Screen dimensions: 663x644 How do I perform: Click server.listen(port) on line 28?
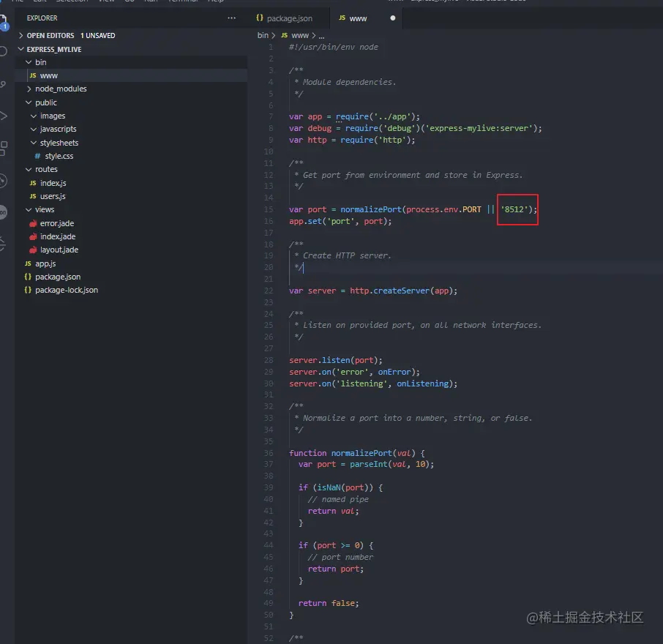click(x=335, y=360)
